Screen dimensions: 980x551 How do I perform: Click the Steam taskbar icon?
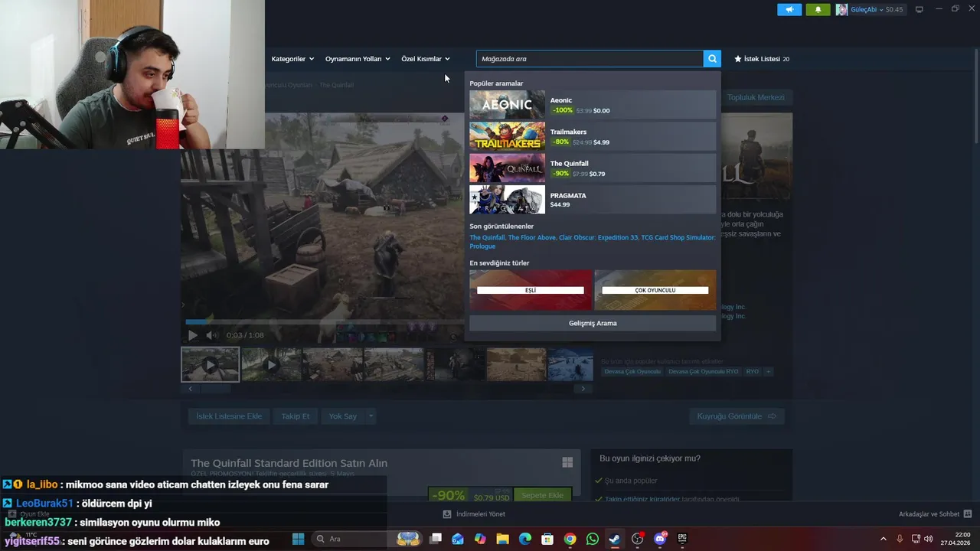pyautogui.click(x=615, y=539)
